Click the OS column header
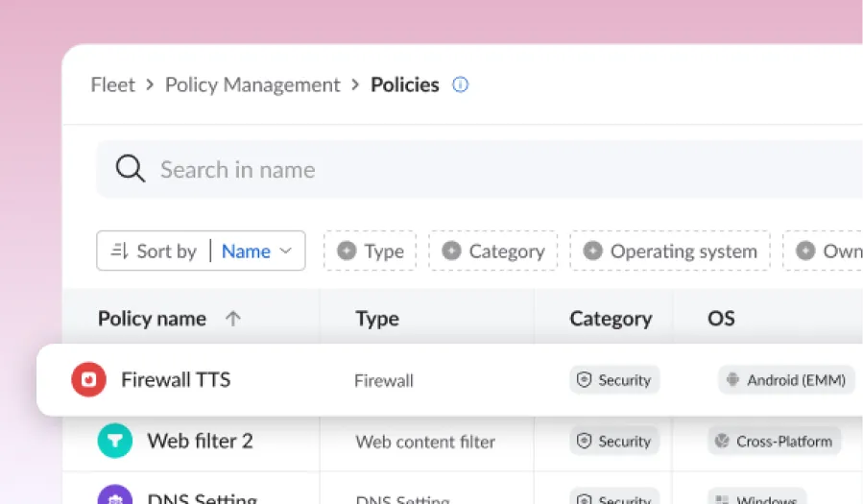 (721, 319)
